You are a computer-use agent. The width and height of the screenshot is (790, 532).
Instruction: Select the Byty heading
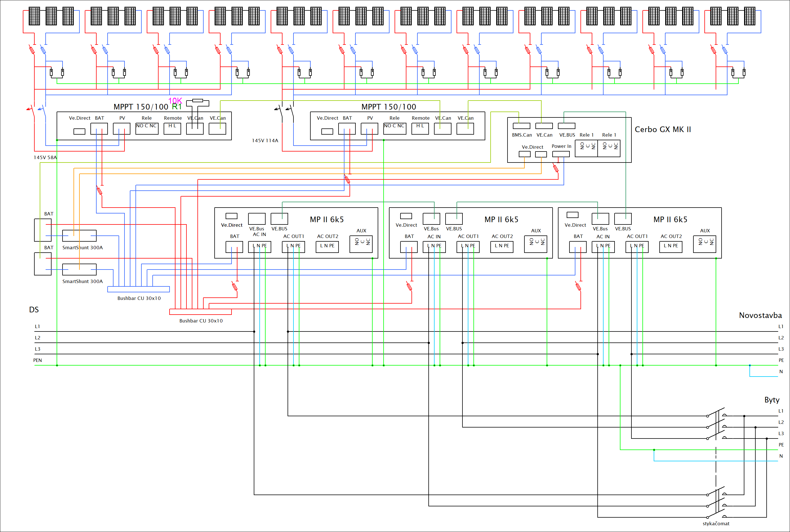(772, 400)
